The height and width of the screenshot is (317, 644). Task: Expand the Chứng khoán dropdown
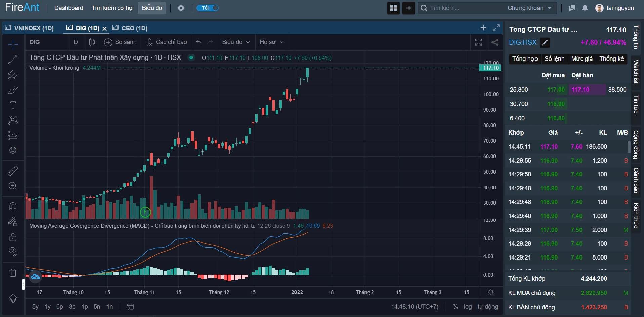(529, 8)
